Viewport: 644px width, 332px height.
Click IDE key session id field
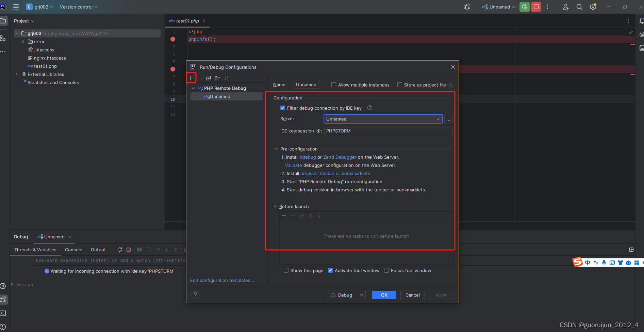click(388, 131)
